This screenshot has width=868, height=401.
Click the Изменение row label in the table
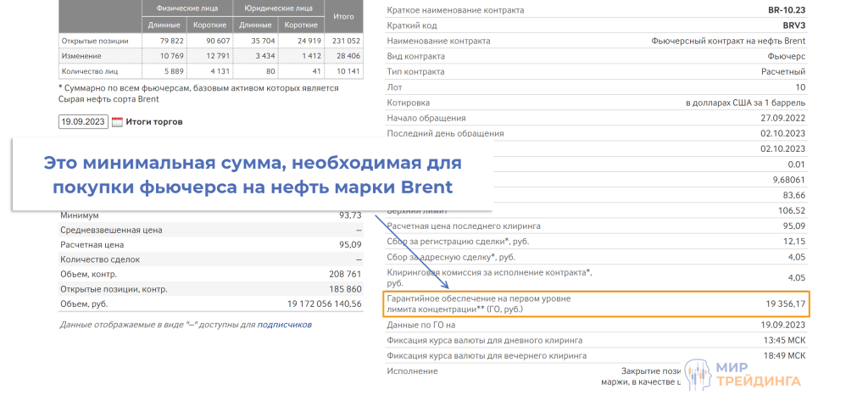pos(84,56)
